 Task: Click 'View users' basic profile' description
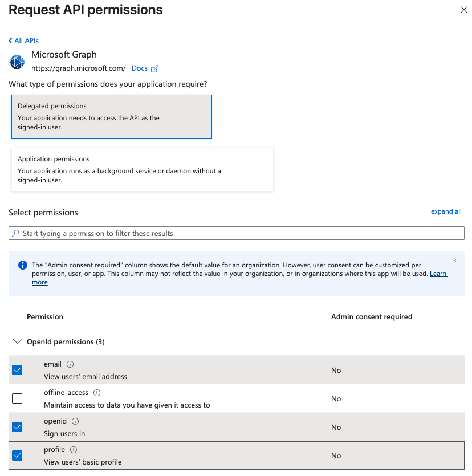tap(83, 462)
